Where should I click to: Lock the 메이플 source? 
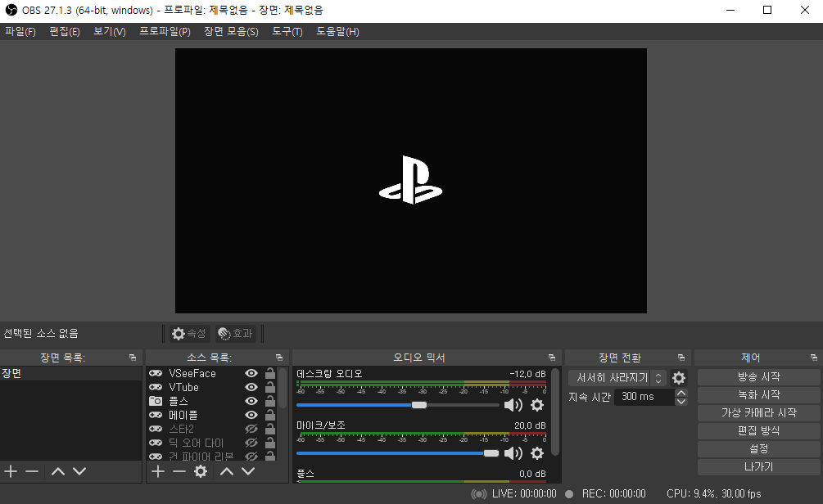coord(269,415)
